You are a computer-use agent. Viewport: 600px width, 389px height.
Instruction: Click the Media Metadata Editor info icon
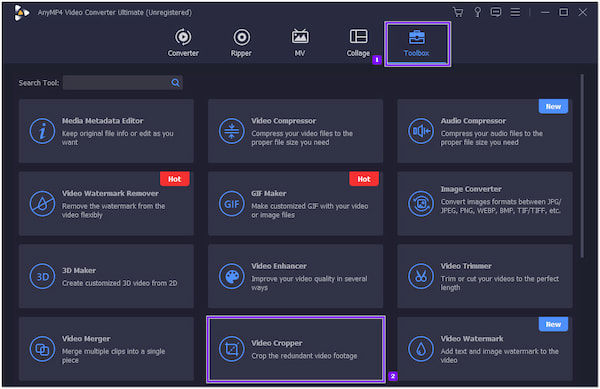click(x=42, y=131)
